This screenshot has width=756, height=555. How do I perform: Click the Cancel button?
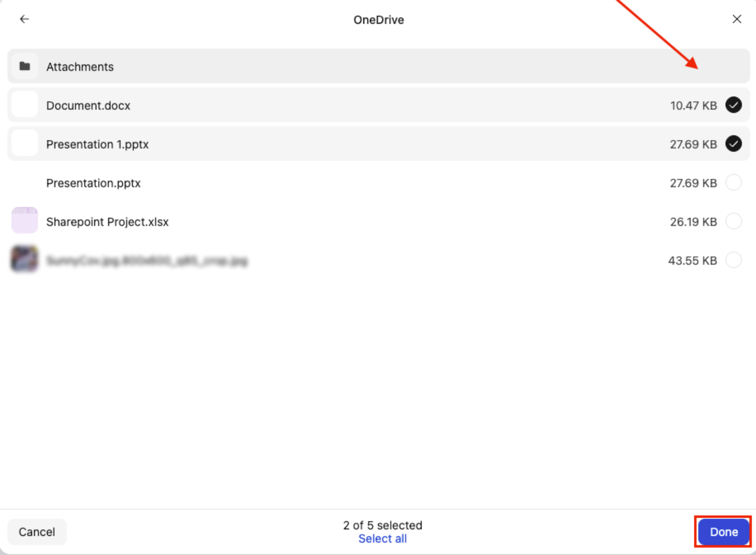pyautogui.click(x=37, y=532)
